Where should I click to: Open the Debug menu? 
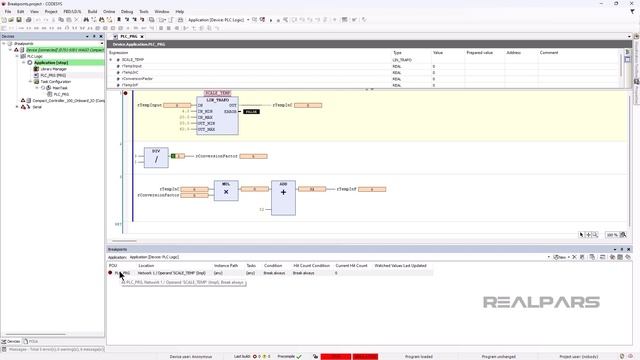click(127, 11)
